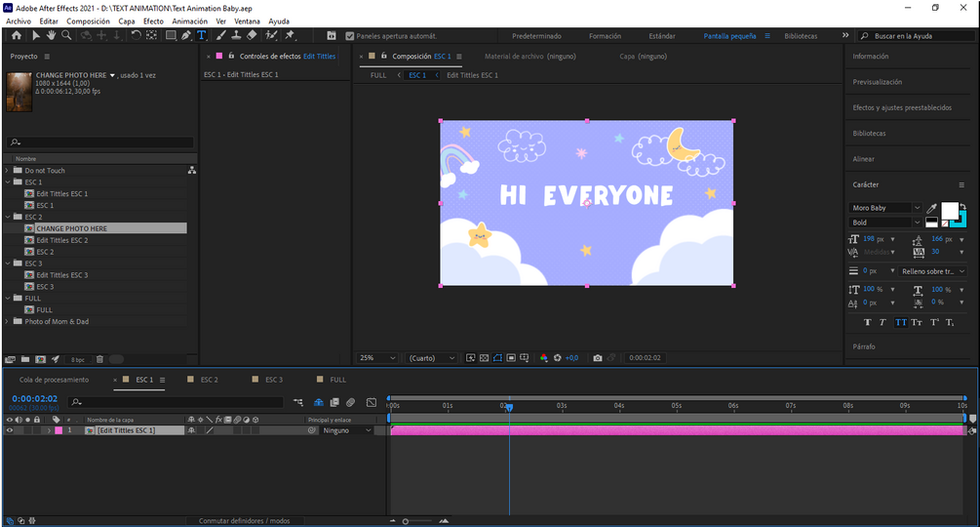Swap fill and stroke colors arrow

pos(962,207)
